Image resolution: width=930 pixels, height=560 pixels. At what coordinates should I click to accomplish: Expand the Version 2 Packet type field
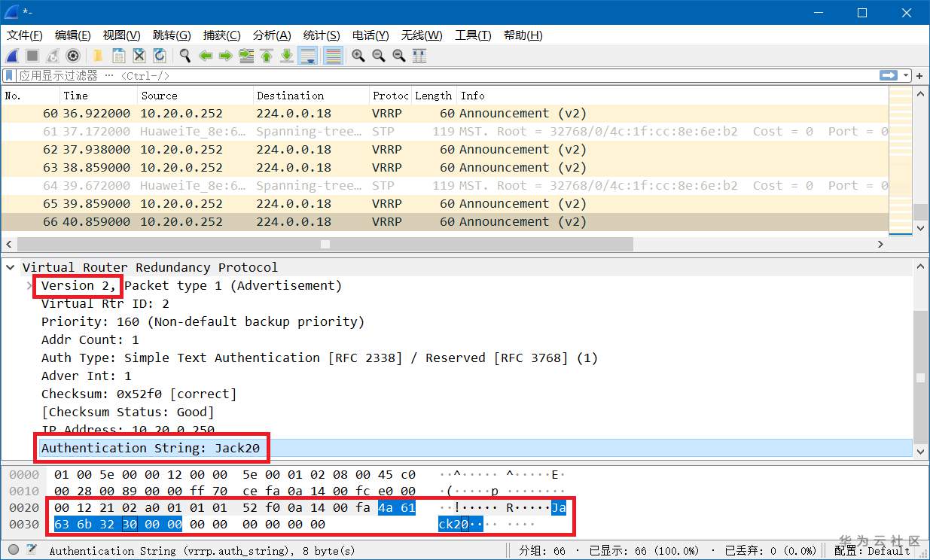coord(30,286)
